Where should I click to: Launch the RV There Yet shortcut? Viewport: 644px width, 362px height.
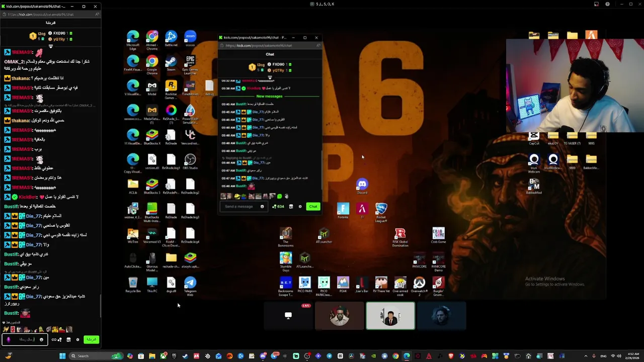tap(381, 285)
